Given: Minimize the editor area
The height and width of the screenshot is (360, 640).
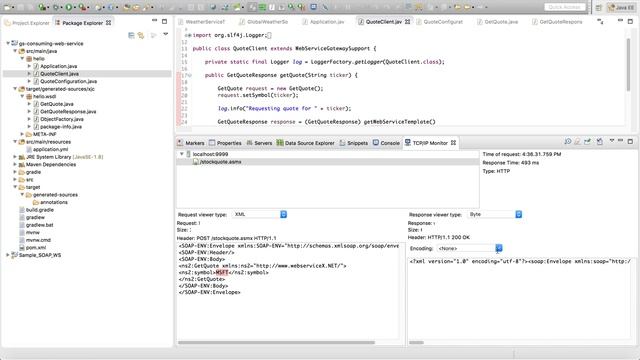Looking at the screenshot, I should pyautogui.click(x=620, y=20).
